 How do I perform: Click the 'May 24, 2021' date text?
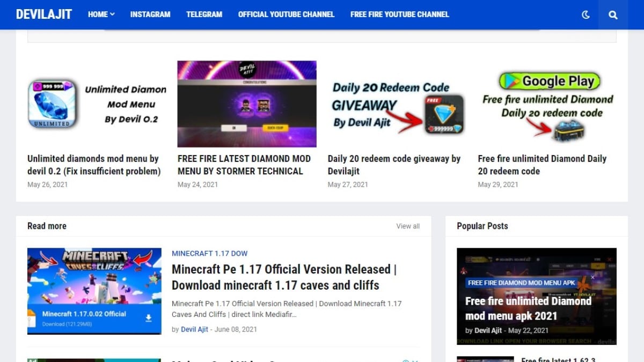pyautogui.click(x=197, y=184)
